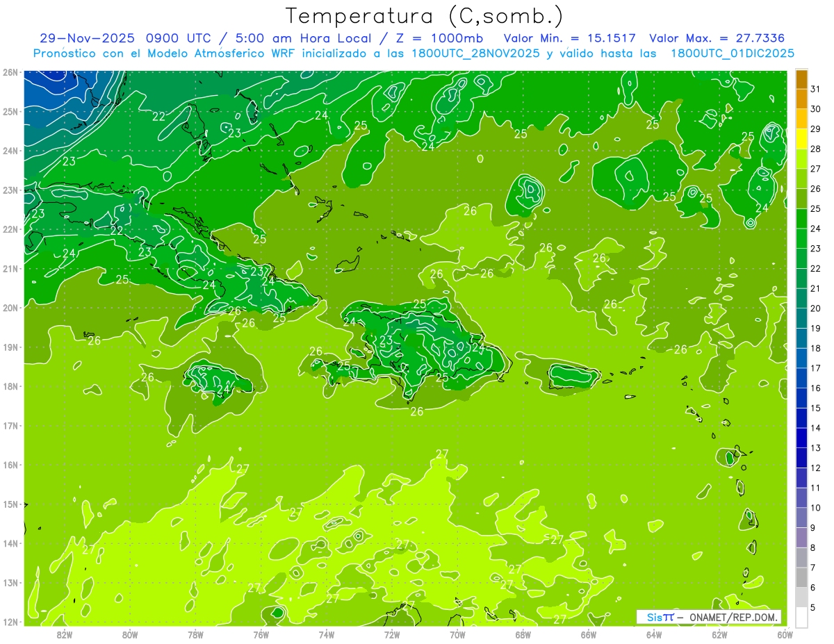
Task: Click the '24N' latitude axis label
Action: tap(10, 151)
